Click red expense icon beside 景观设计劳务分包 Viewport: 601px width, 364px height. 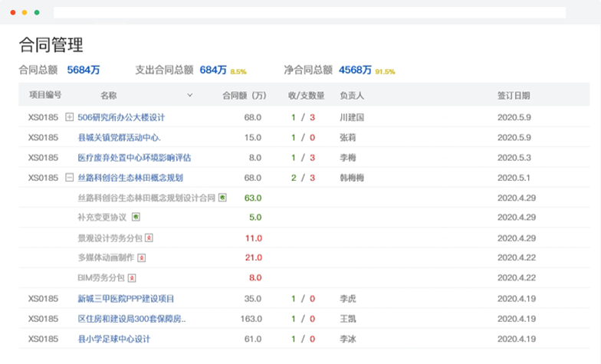coord(149,238)
